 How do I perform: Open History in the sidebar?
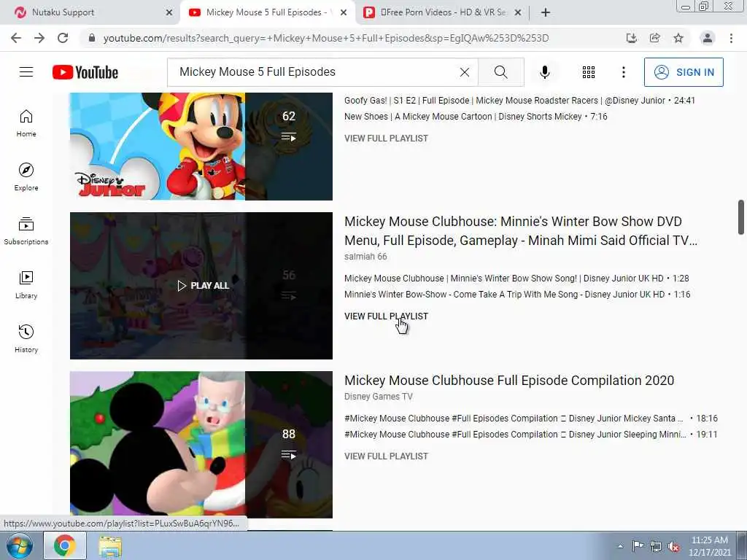pyautogui.click(x=26, y=338)
